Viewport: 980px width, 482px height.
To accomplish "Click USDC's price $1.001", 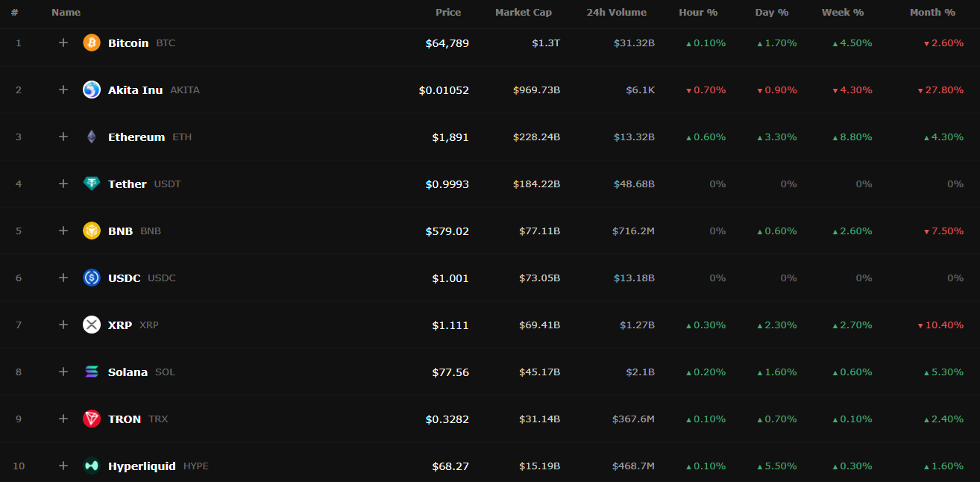I will (x=450, y=278).
